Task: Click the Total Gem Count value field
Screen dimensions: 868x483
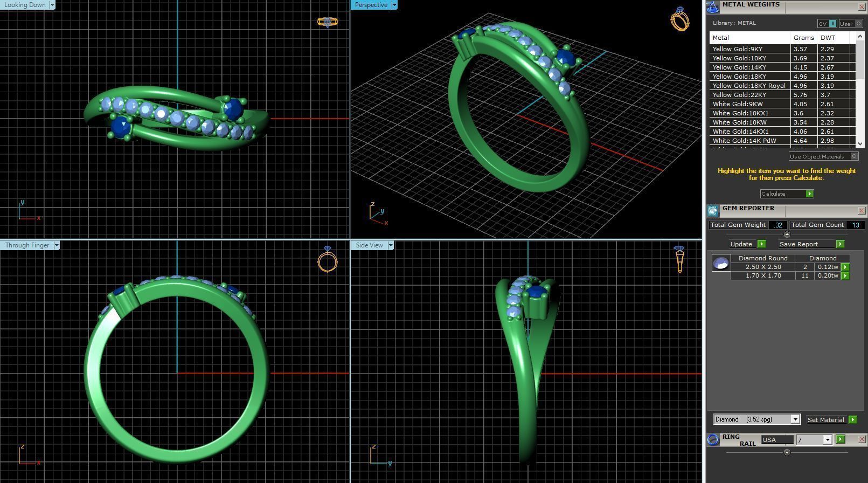Action: 855,225
